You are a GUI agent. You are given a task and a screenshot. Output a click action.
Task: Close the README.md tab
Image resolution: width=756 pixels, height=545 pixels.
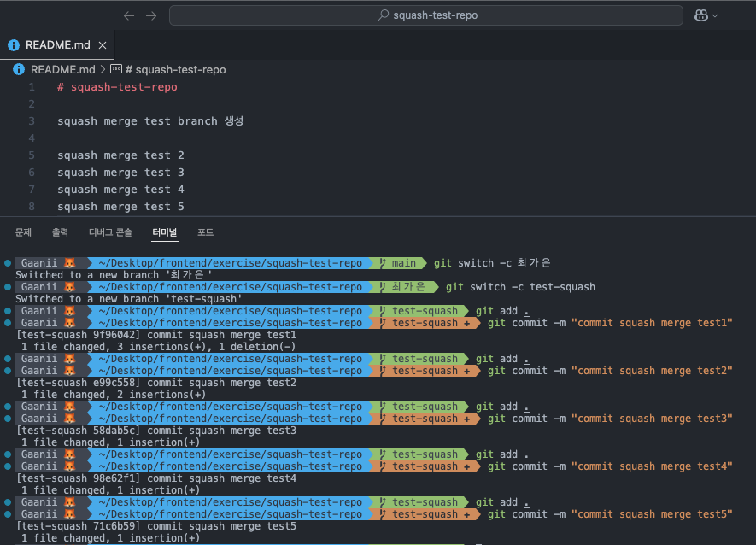[103, 45]
